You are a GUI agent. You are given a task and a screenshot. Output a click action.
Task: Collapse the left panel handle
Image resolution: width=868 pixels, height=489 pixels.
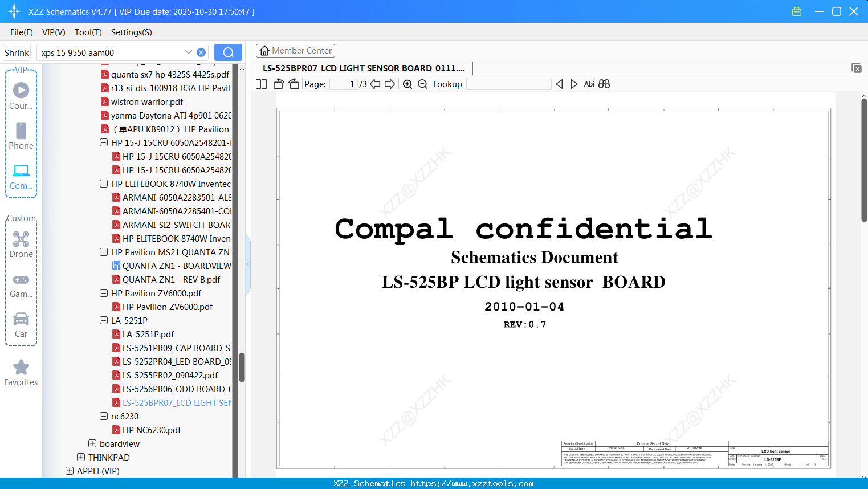click(x=248, y=264)
